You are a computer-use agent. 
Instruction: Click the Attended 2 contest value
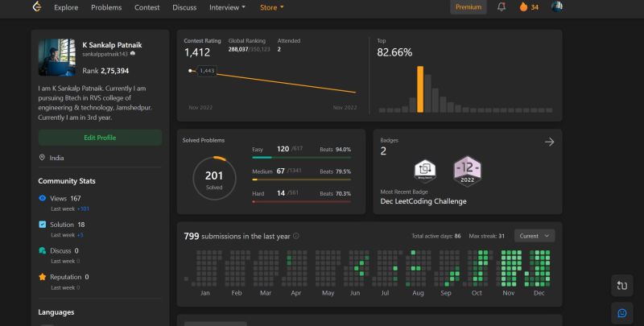pyautogui.click(x=279, y=49)
